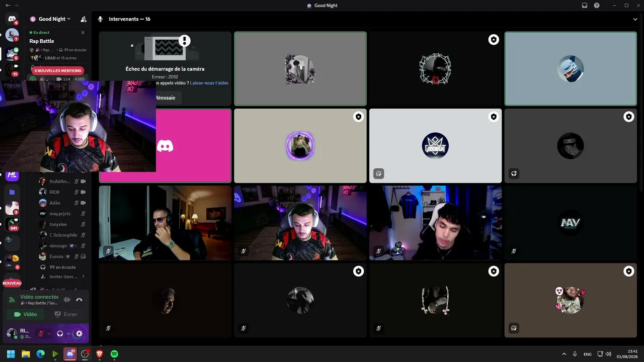Open Spotify from taskbar
644x362 pixels.
pyautogui.click(x=114, y=354)
